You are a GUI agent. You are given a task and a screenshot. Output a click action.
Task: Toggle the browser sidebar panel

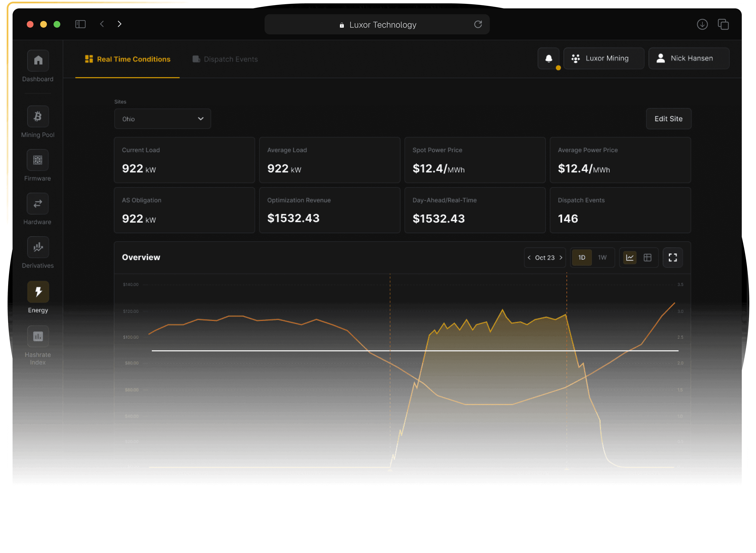point(80,24)
